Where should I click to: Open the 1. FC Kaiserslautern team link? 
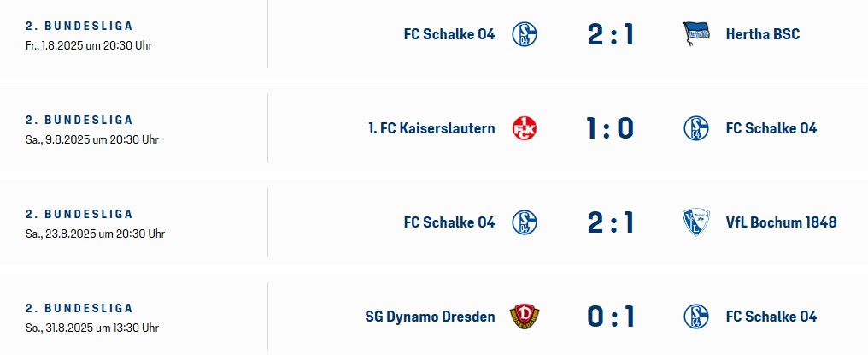click(431, 128)
